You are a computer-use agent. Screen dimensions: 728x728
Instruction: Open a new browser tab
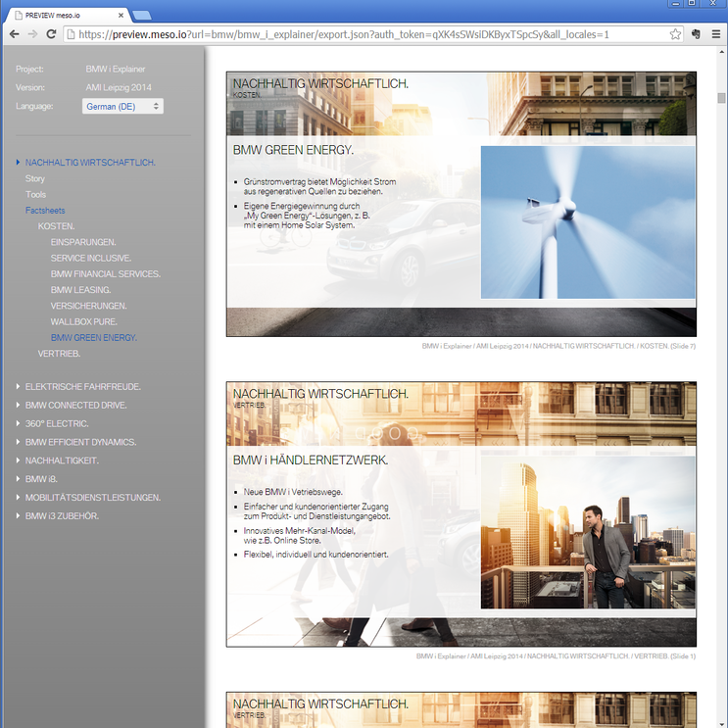[141, 14]
